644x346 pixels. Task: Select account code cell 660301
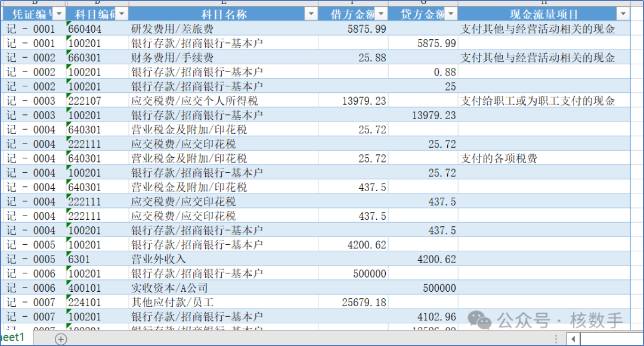[98, 57]
